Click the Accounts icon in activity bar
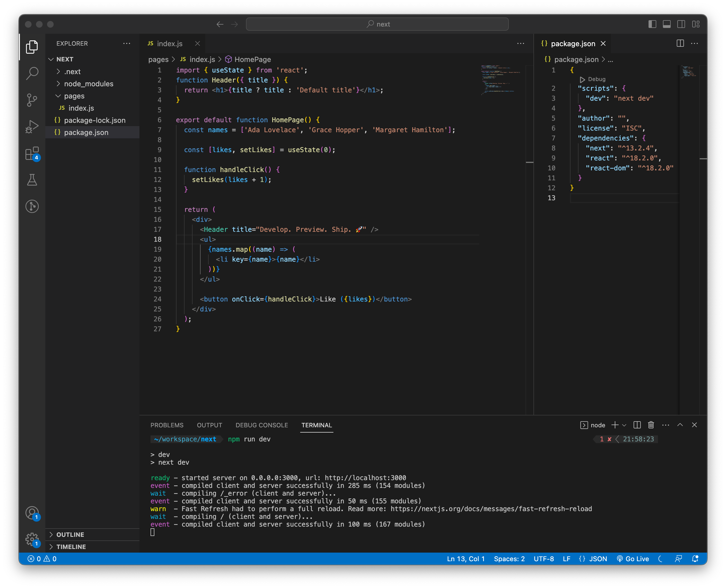 [32, 513]
